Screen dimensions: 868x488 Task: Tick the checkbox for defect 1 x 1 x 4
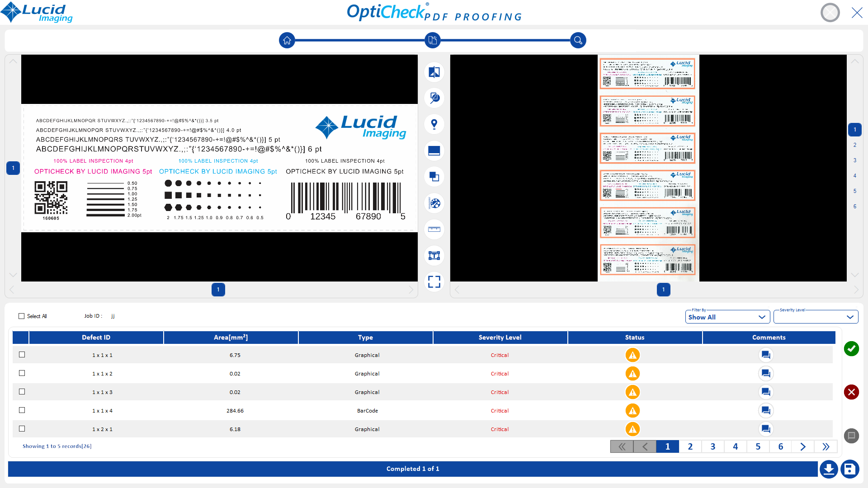tap(22, 410)
